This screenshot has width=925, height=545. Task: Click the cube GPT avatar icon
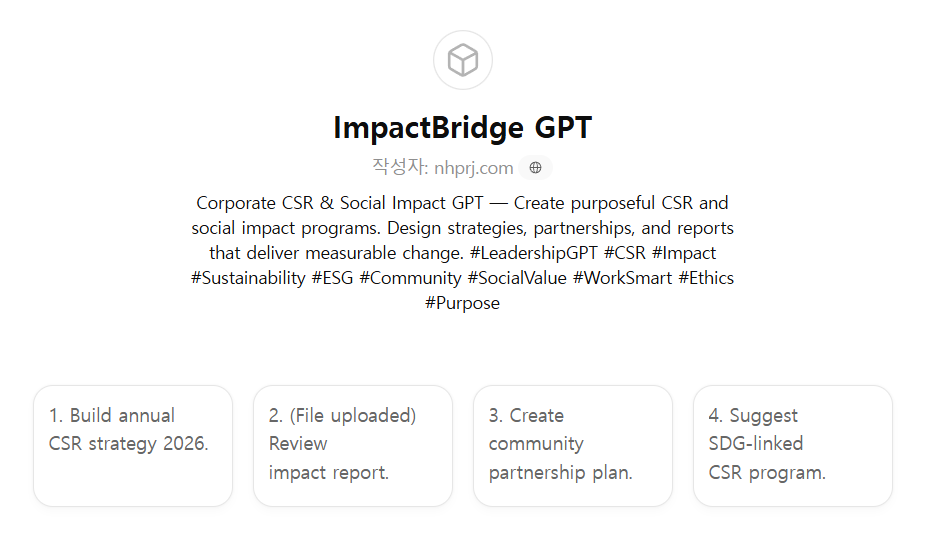pyautogui.click(x=462, y=60)
